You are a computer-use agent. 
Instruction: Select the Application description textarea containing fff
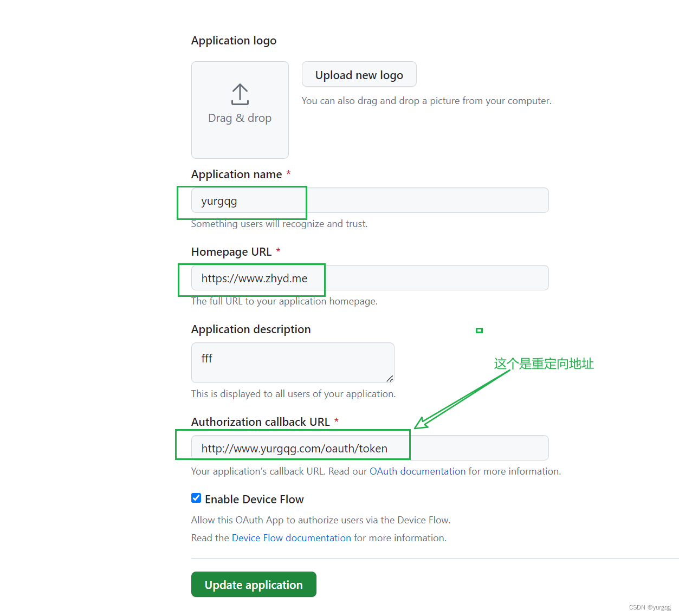[292, 362]
